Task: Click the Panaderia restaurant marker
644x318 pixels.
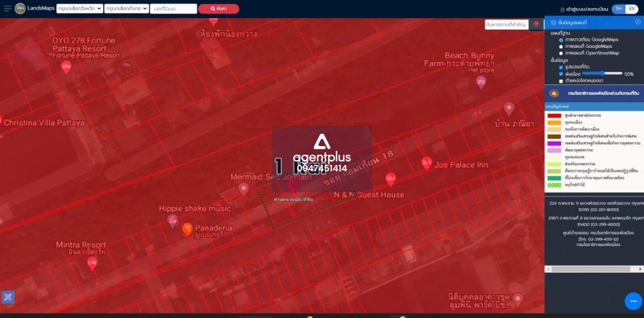Action: click(x=187, y=229)
